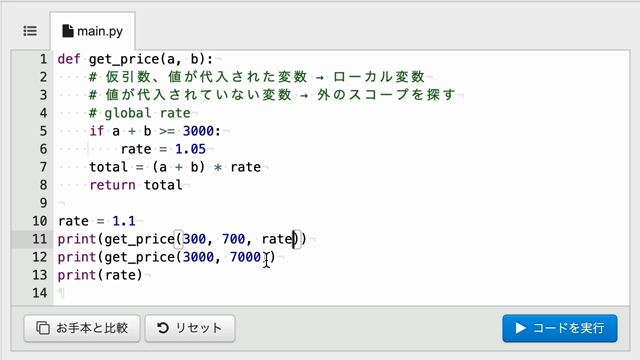Click the play triangle on run button
Image resolution: width=640 pixels, height=360 pixels.
click(x=520, y=328)
